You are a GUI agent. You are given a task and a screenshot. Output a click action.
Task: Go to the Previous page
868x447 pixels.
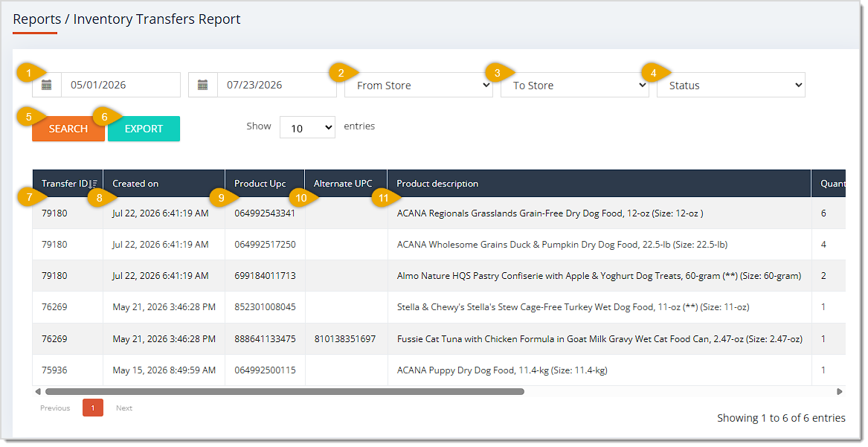(55, 408)
